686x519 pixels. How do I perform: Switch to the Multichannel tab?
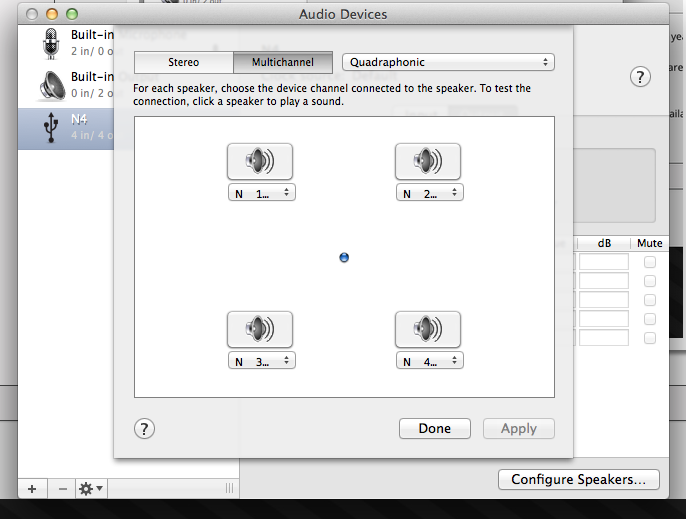(x=283, y=62)
